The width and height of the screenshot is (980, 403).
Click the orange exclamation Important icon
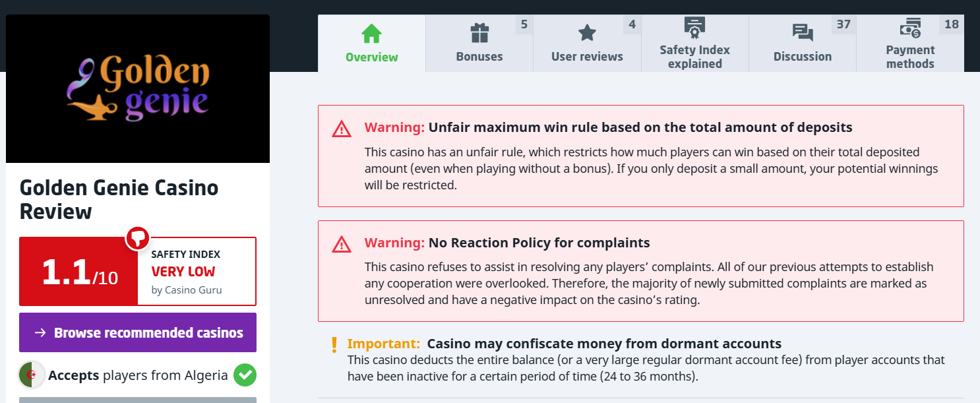pyautogui.click(x=334, y=344)
